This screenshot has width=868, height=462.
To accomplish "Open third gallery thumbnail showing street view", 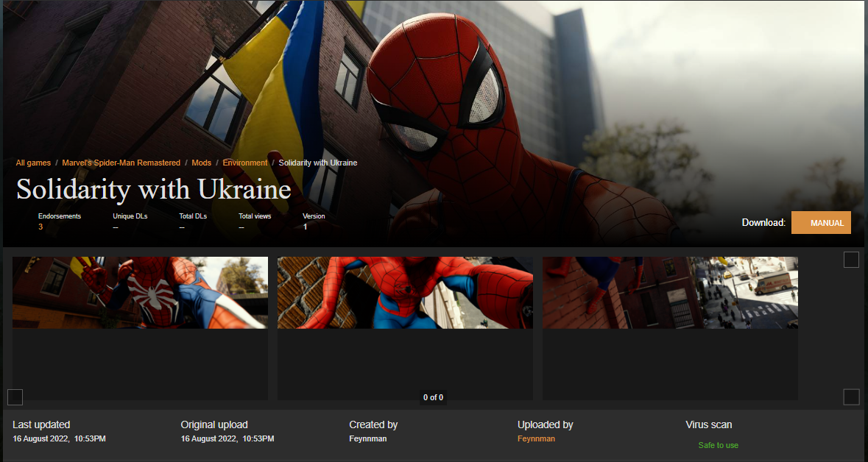I will point(671,293).
